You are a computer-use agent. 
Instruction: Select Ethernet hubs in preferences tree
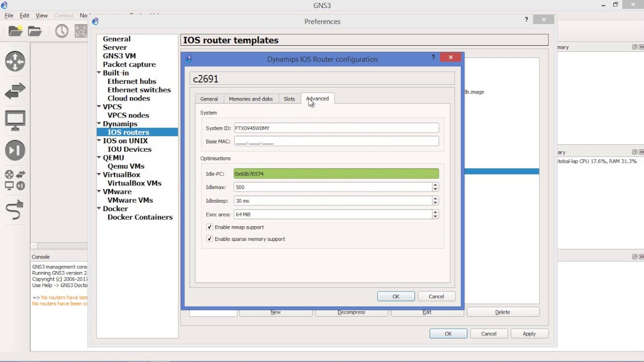(132, 81)
